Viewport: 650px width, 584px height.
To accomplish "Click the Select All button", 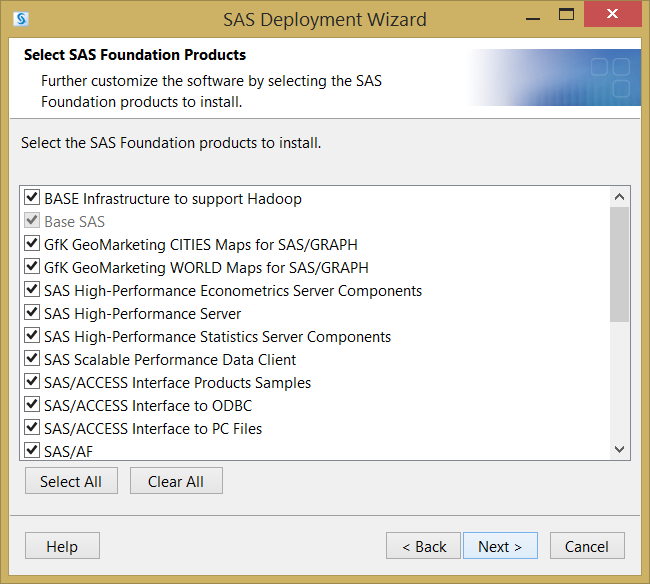I will coord(71,481).
